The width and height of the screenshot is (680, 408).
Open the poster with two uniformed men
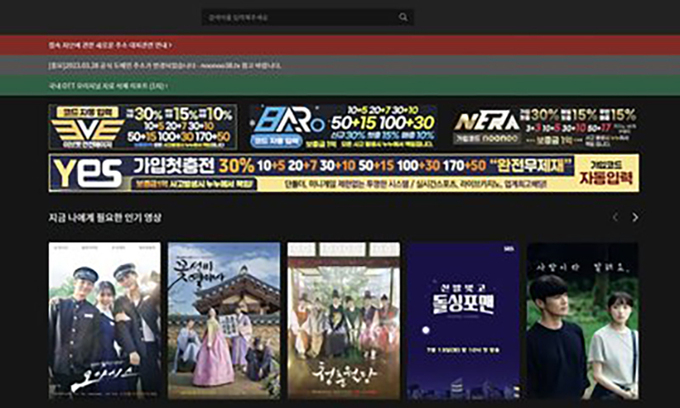point(105,320)
